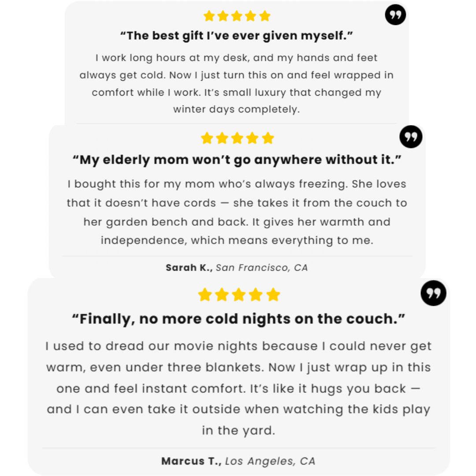Viewport: 476px width, 476px height.
Task: Select first star of "best gift" review
Action: [209, 16]
